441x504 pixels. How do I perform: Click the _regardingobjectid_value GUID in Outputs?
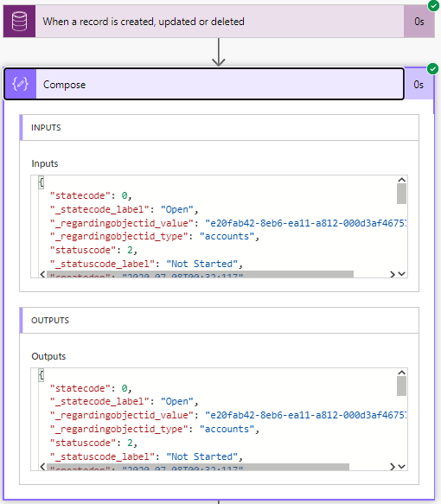[306, 415]
